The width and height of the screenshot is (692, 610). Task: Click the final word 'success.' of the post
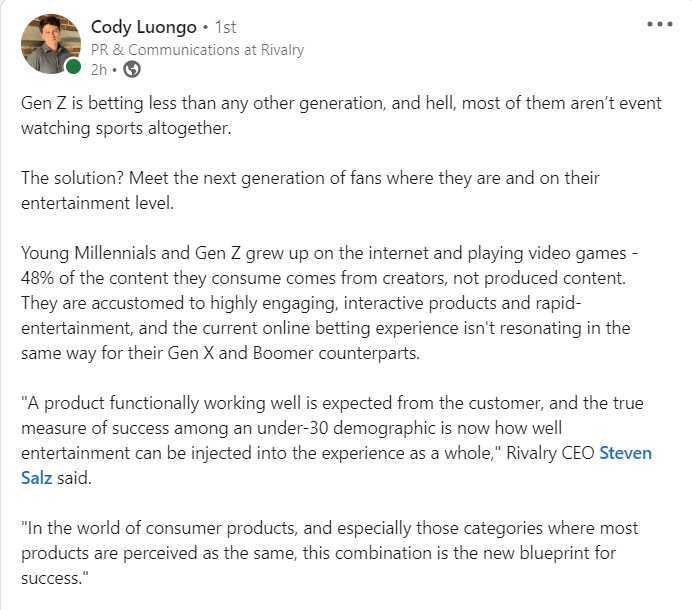(55, 578)
